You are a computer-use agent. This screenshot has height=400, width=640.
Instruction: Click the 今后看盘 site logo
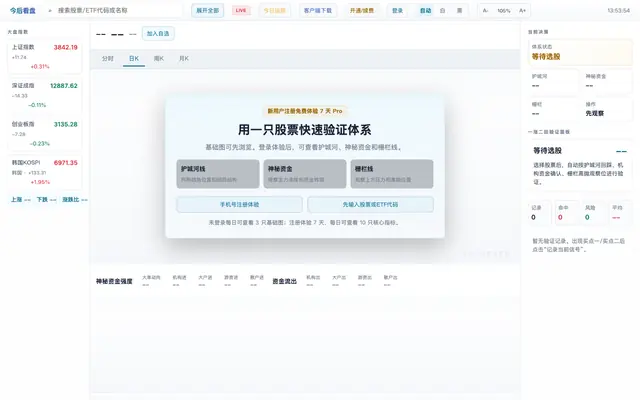point(23,11)
